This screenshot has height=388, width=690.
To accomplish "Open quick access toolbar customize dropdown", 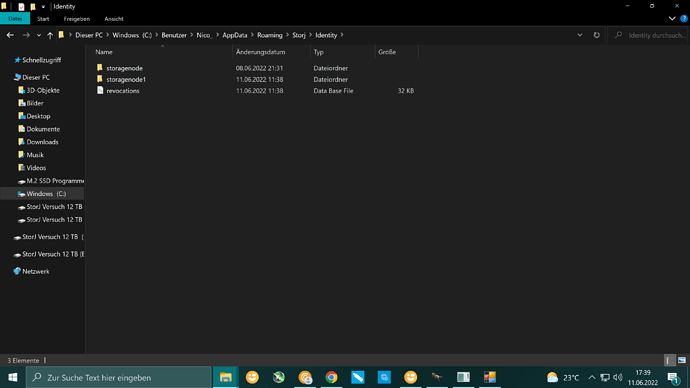I will pos(43,7).
